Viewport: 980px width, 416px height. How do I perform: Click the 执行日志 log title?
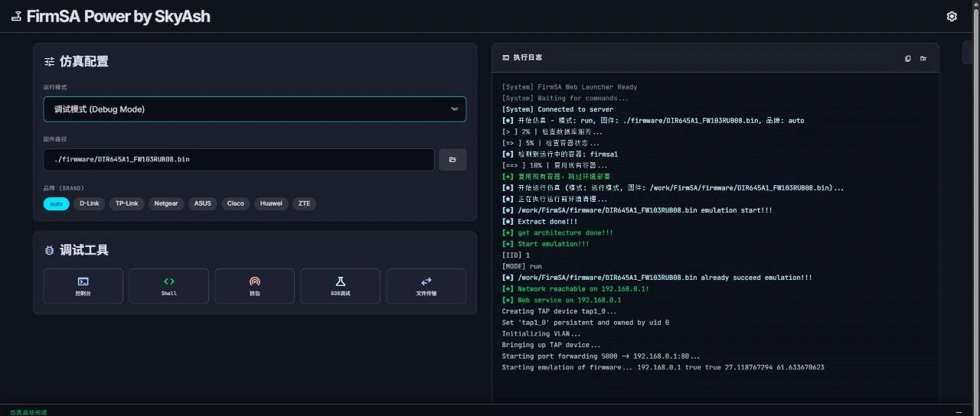tap(528, 58)
